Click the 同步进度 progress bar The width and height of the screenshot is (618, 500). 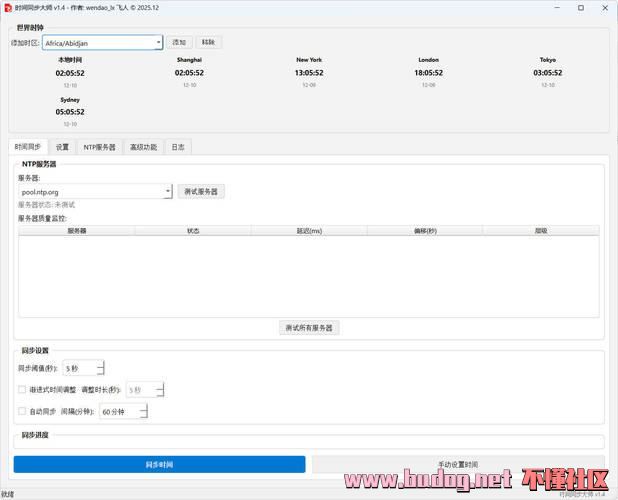point(309,442)
